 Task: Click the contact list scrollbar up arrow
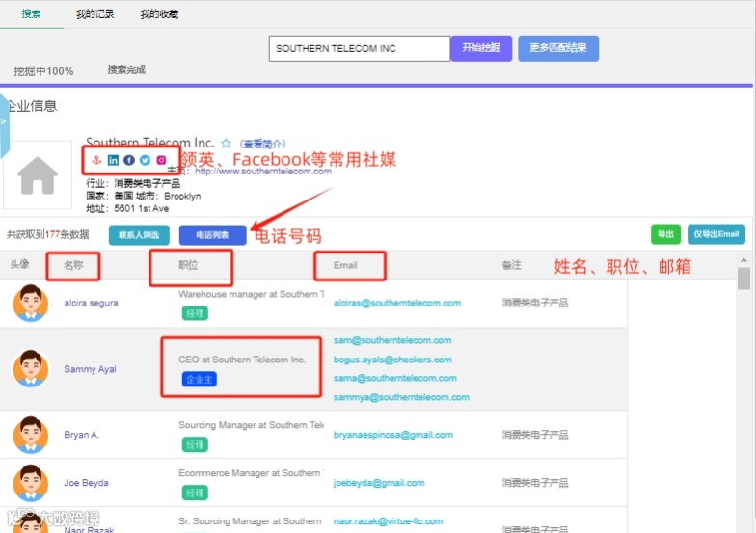tap(744, 260)
